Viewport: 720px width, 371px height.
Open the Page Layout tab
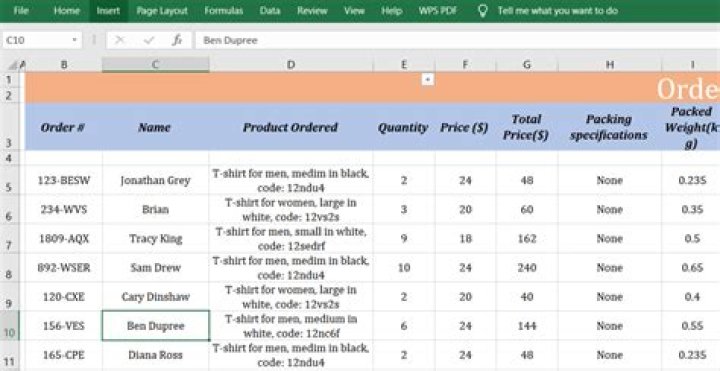click(x=162, y=11)
